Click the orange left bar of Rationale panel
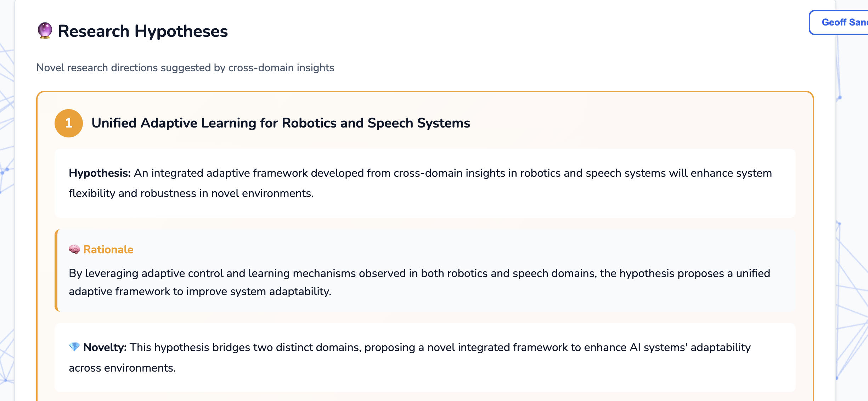Image resolution: width=868 pixels, height=401 pixels. point(56,270)
